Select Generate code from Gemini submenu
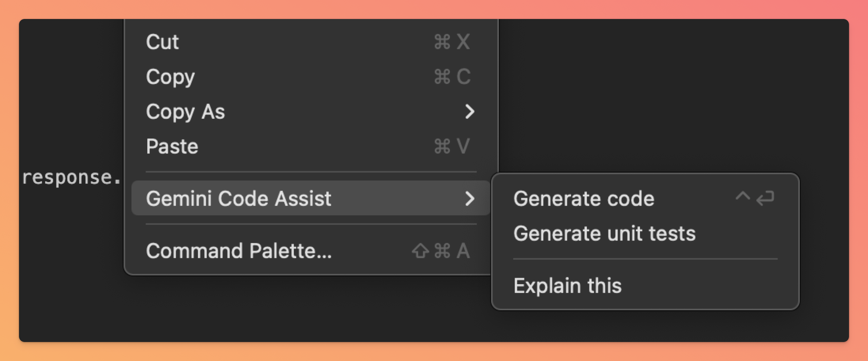The height and width of the screenshot is (361, 868). click(584, 198)
